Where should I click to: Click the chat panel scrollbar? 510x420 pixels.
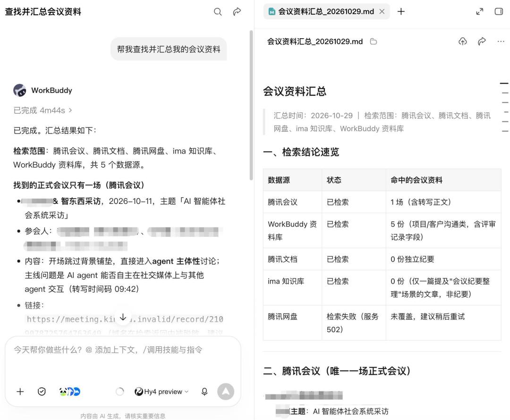pyautogui.click(x=251, y=105)
